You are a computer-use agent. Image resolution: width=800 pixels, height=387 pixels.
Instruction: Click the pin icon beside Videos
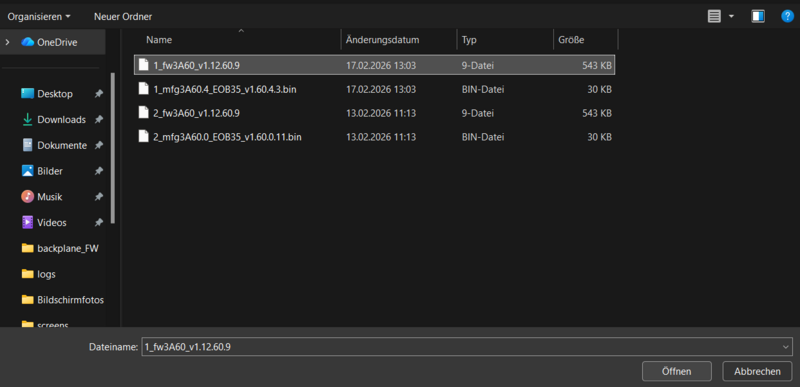pyautogui.click(x=98, y=222)
